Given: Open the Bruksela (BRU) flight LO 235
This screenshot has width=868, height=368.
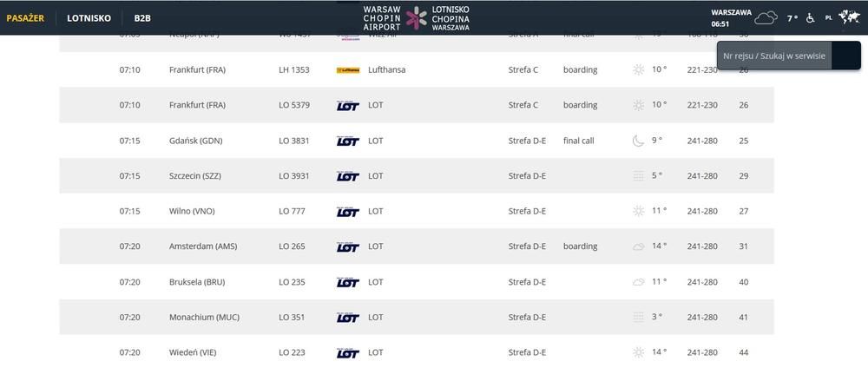Looking at the screenshot, I should coord(292,282).
